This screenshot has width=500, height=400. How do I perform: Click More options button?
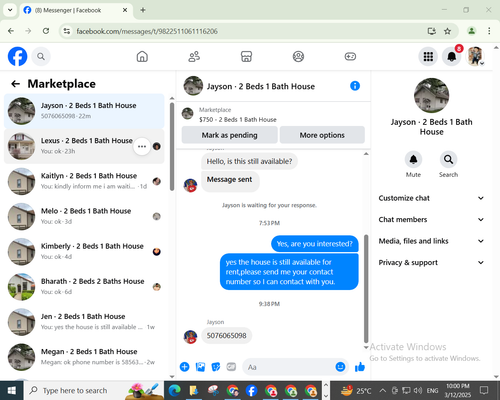pyautogui.click(x=322, y=135)
